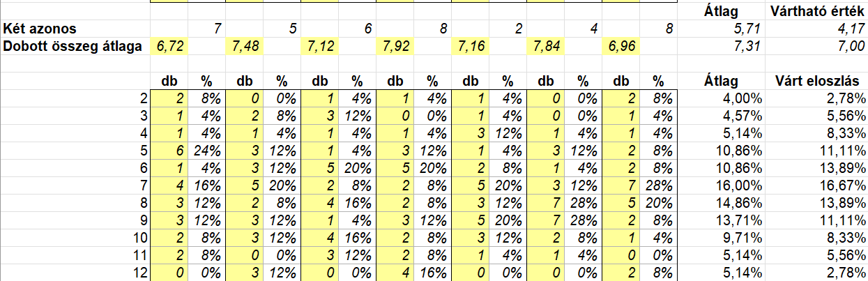
Task: Select the yellow cell containing 6,72
Action: click(169, 47)
